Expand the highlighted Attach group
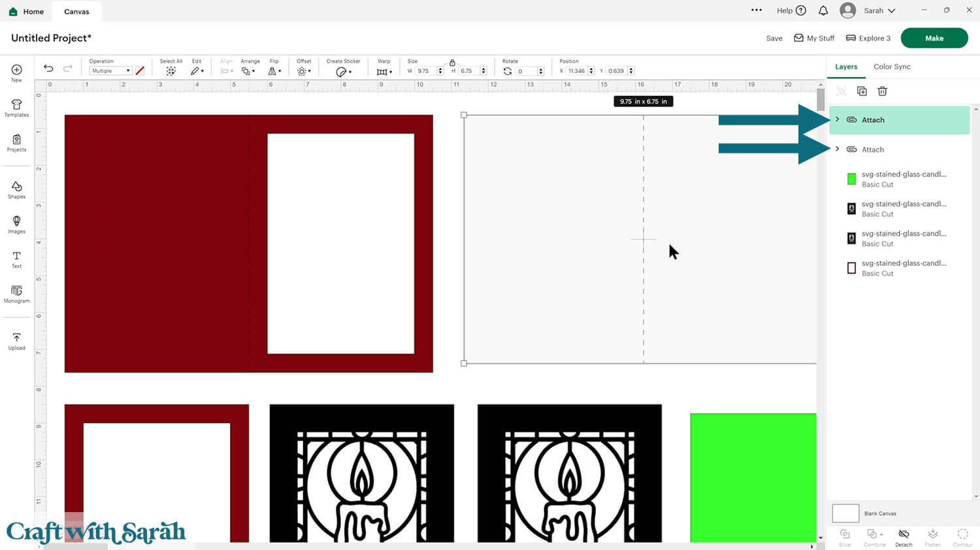 [838, 120]
